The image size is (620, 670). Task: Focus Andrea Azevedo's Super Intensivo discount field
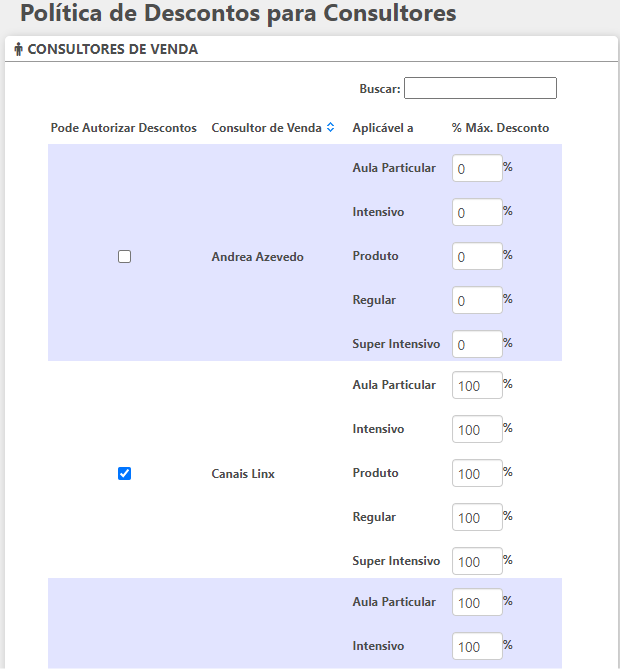pyautogui.click(x=477, y=345)
